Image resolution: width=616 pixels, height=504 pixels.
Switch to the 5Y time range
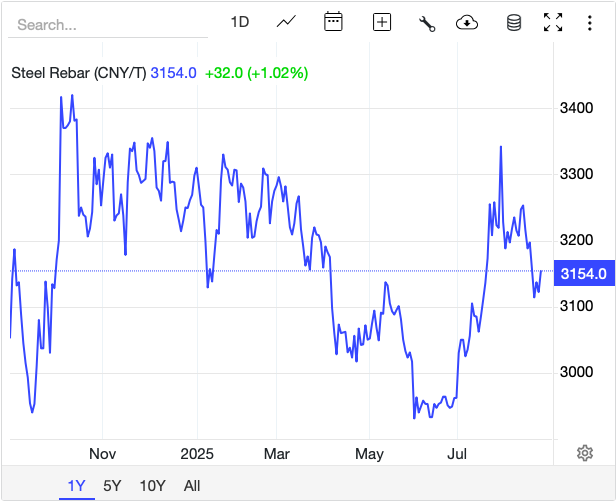coord(112,486)
